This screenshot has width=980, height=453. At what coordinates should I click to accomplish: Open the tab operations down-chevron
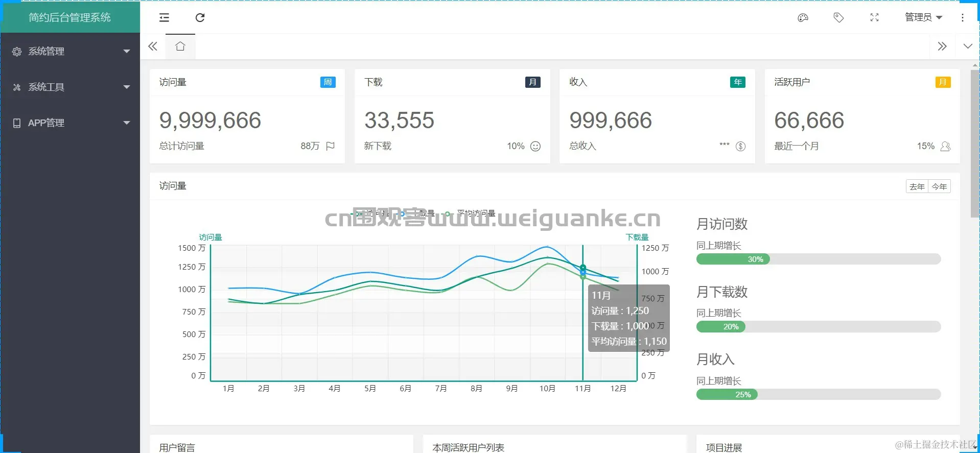968,46
